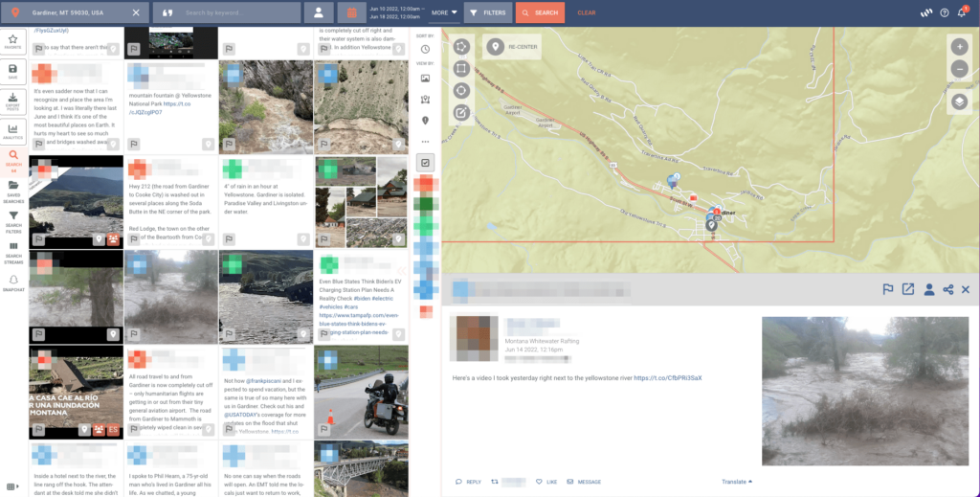Click the Gardiner location pin marker on map
Screen dimensions: 980x497
(x=711, y=225)
